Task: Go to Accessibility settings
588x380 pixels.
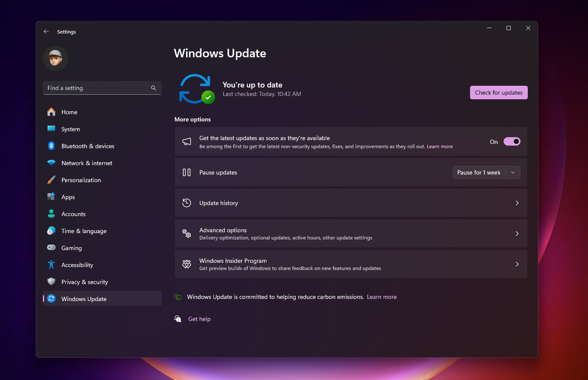Action: point(102,265)
